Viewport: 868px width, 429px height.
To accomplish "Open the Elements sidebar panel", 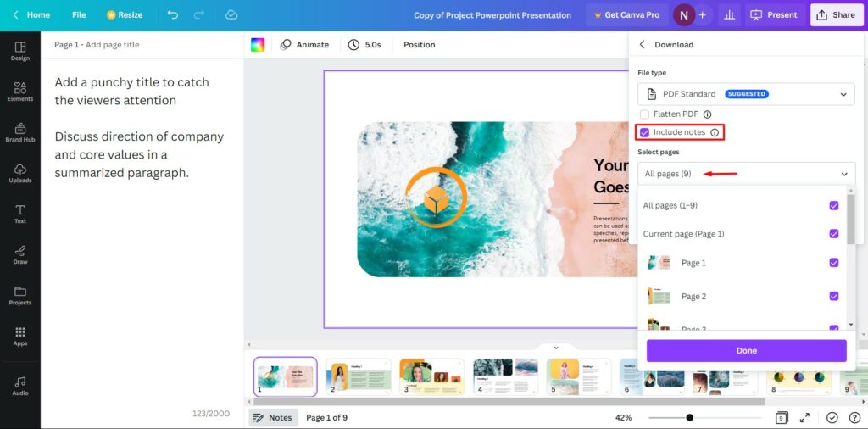I will point(20,91).
